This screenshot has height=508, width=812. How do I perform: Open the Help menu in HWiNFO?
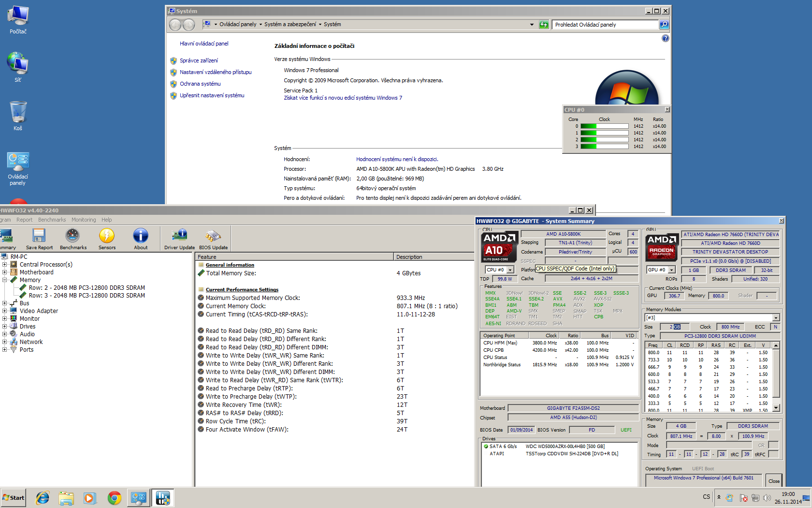(x=106, y=220)
